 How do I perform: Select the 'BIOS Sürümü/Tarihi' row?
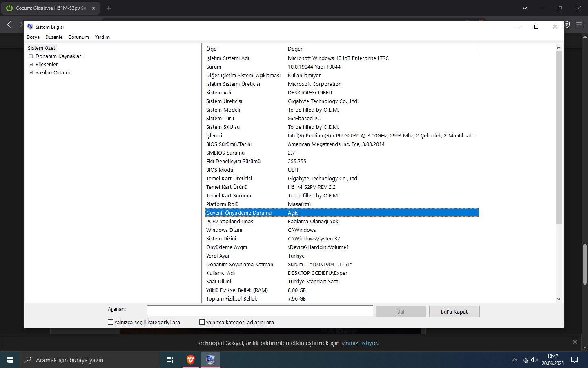(342, 144)
